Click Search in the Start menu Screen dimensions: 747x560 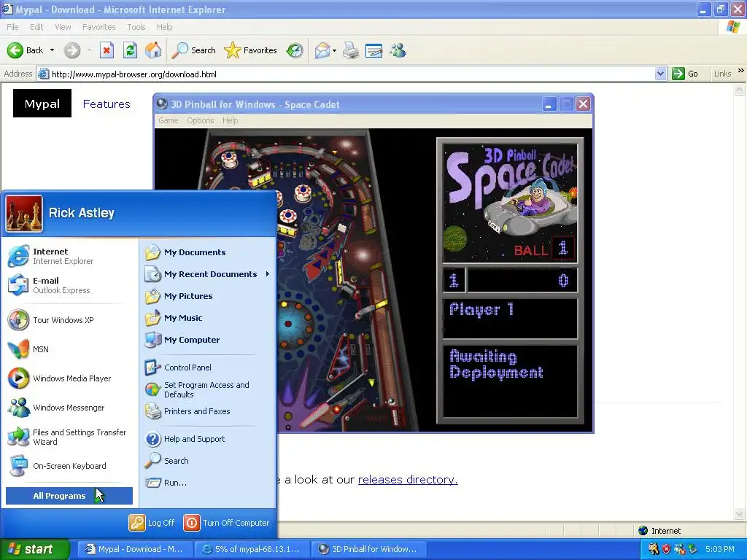click(x=208, y=461)
